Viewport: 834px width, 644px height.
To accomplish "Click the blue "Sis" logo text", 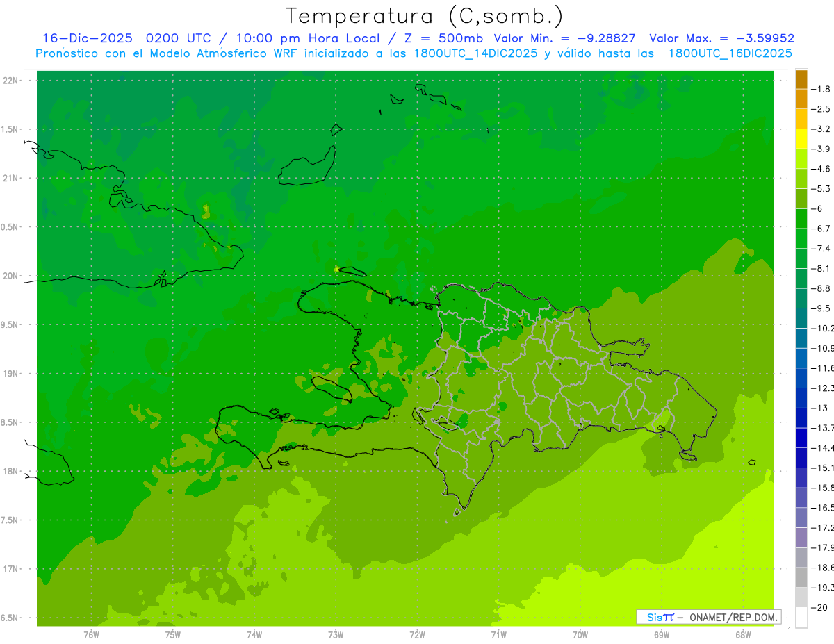I will [655, 617].
